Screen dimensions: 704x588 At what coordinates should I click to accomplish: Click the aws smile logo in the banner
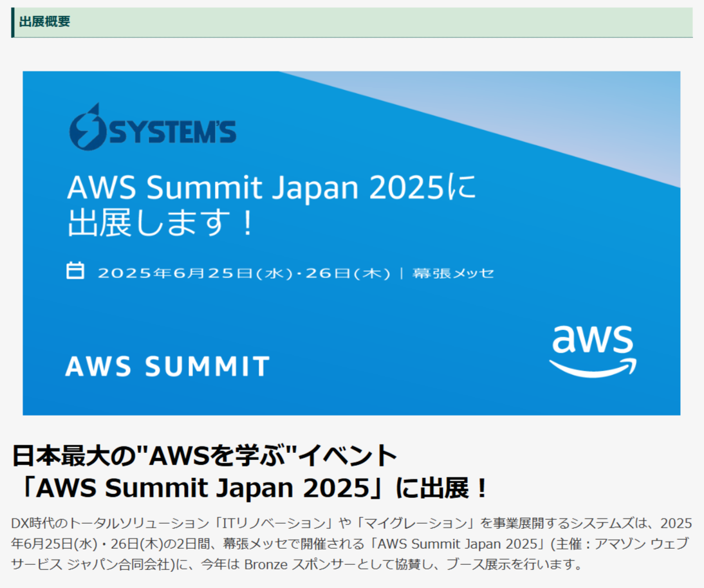[x=593, y=352]
